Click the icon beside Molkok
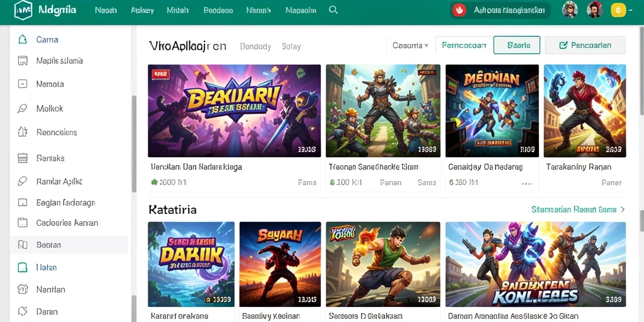 [x=23, y=108]
